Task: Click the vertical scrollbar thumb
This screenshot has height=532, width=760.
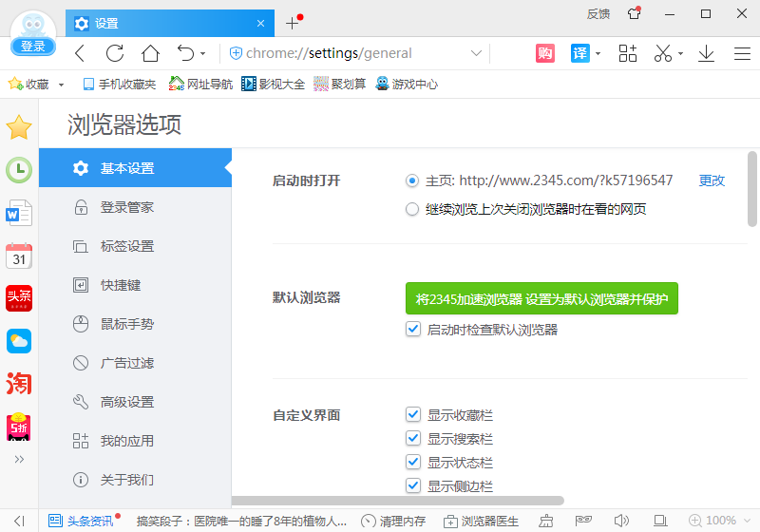Action: [751, 189]
